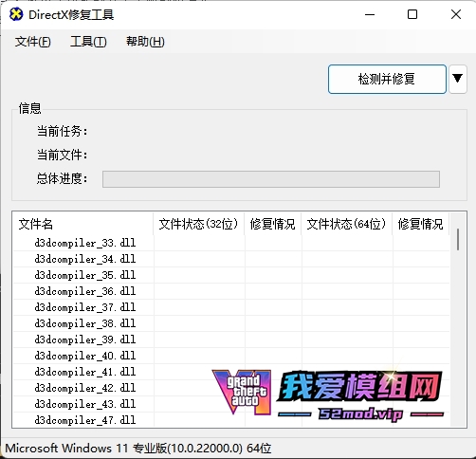The width and height of the screenshot is (476, 459).
Task: Select the d3dcompiler_36.dll row
Action: (x=231, y=291)
